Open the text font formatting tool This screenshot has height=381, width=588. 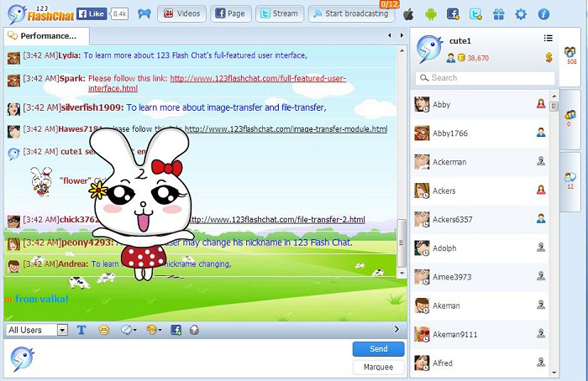click(81, 330)
